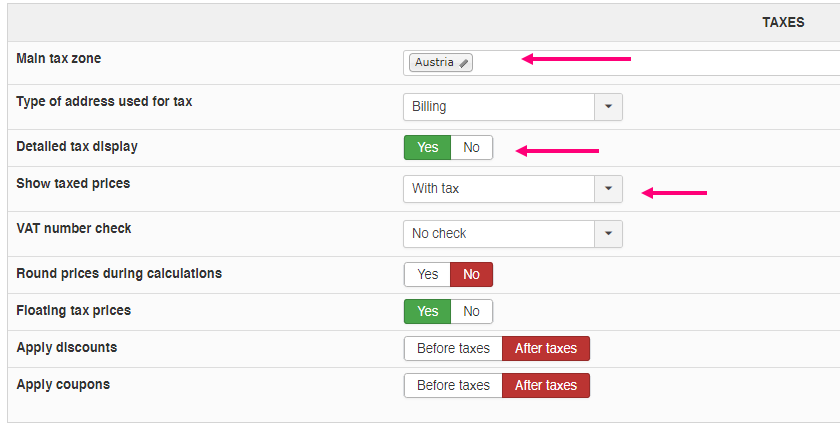Apply coupons Before taxes
This screenshot has width=840, height=430.
tap(453, 386)
